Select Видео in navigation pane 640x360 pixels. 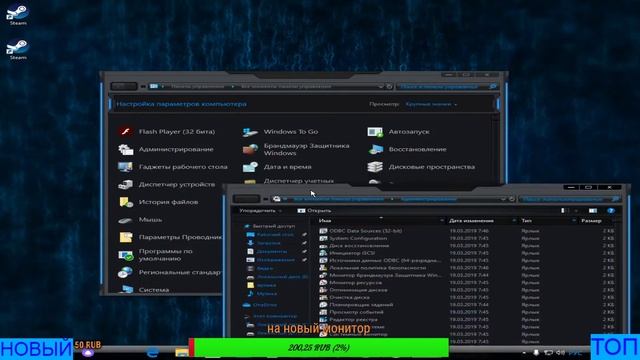pos(260,269)
